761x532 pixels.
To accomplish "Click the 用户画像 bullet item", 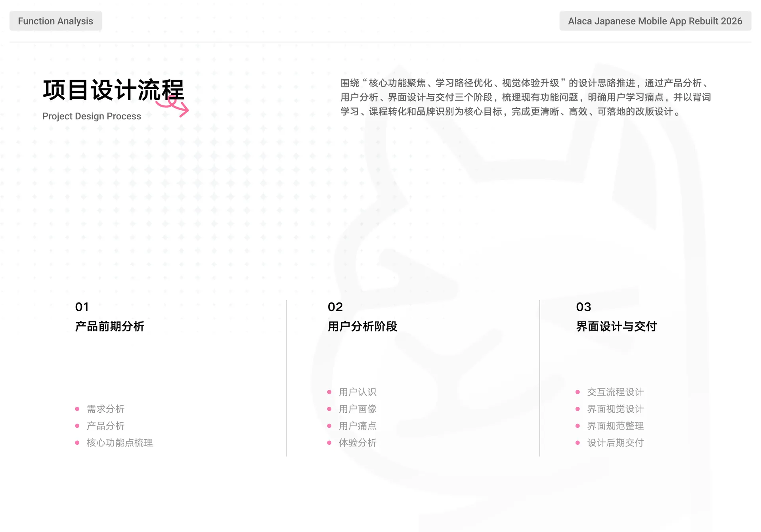I will pos(352,409).
